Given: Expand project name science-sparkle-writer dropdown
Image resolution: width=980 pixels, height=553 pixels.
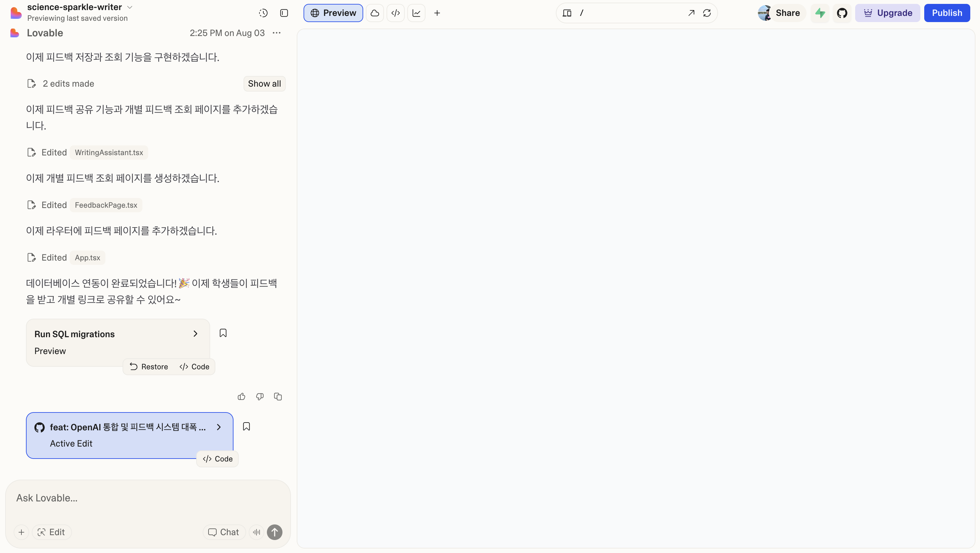Looking at the screenshot, I should (x=130, y=7).
